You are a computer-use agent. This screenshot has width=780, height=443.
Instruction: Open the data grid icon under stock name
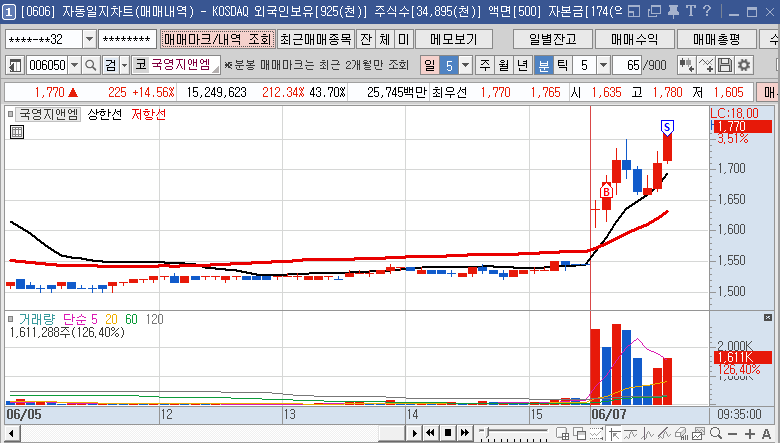point(16,131)
